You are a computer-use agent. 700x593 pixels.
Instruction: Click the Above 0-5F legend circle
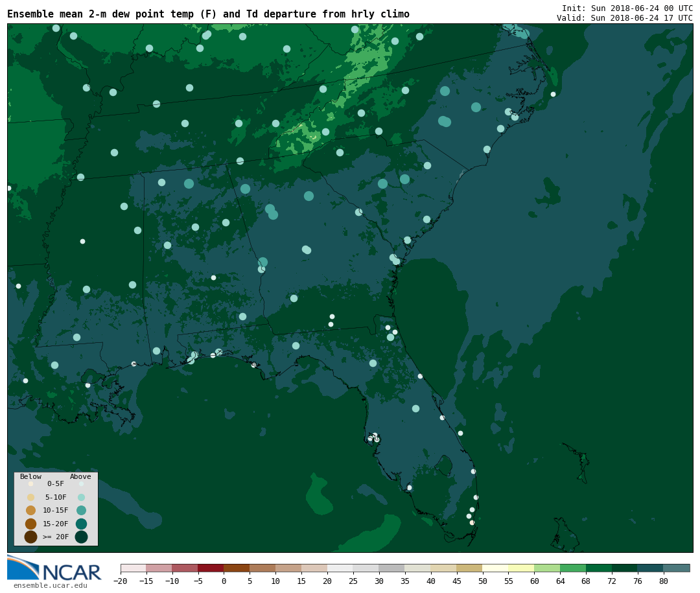(81, 483)
